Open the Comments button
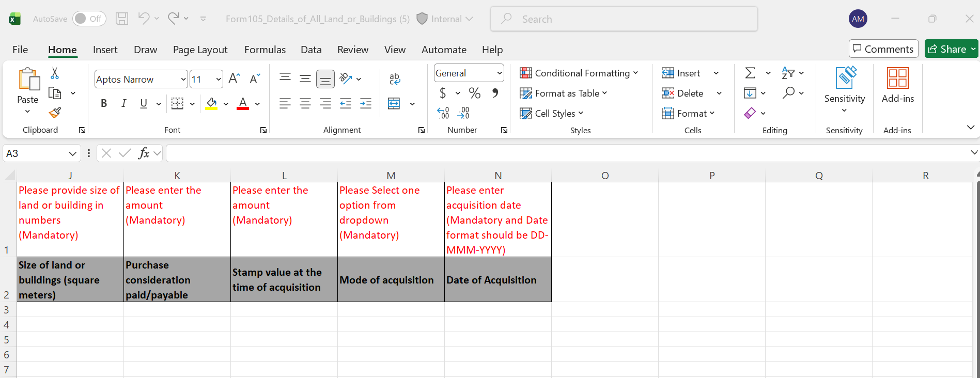 [x=883, y=49]
